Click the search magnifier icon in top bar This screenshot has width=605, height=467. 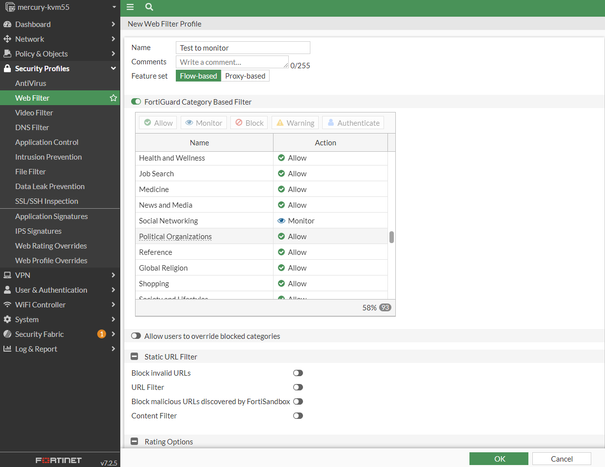click(149, 7)
